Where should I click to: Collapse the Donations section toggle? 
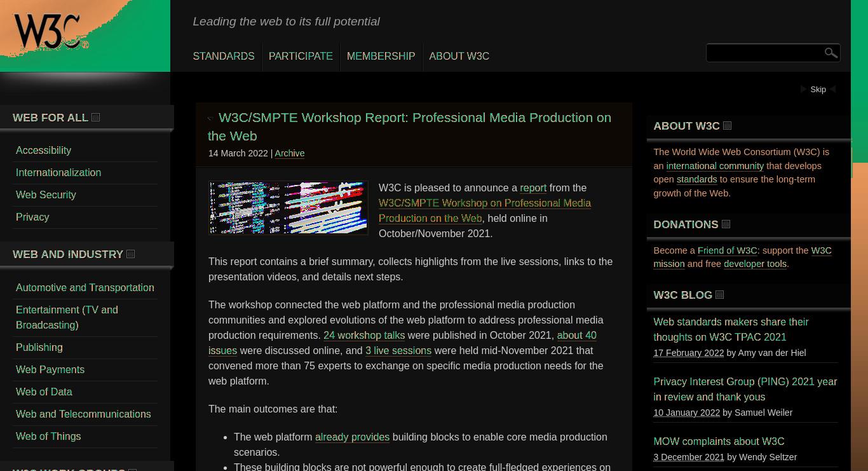[x=726, y=224]
